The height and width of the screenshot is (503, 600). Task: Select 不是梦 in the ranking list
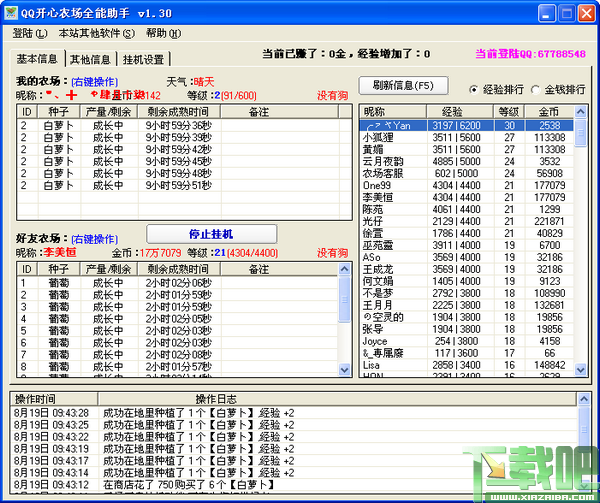point(466,293)
